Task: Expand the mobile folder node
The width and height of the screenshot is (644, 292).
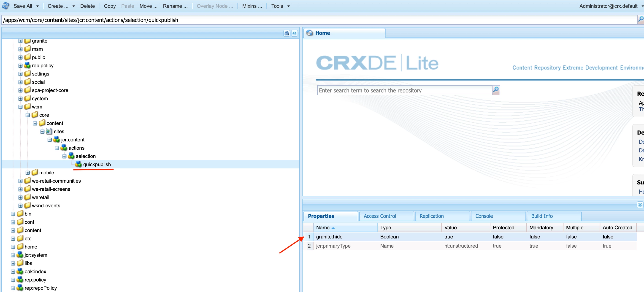Action: (x=28, y=173)
